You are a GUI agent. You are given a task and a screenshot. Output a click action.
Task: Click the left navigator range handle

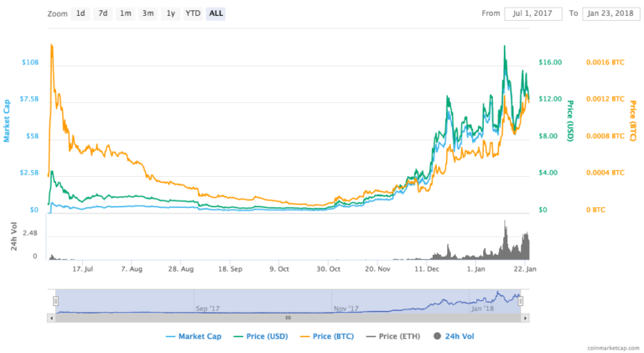(x=55, y=300)
